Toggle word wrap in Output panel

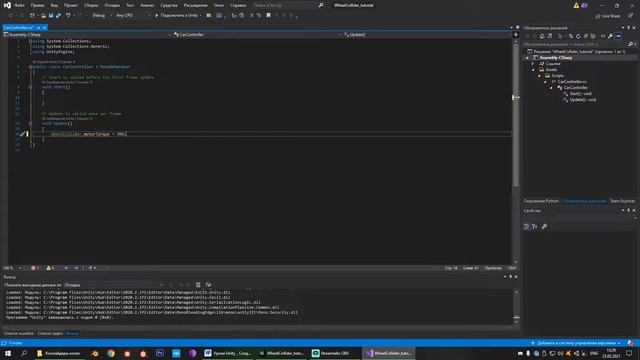pos(208,285)
